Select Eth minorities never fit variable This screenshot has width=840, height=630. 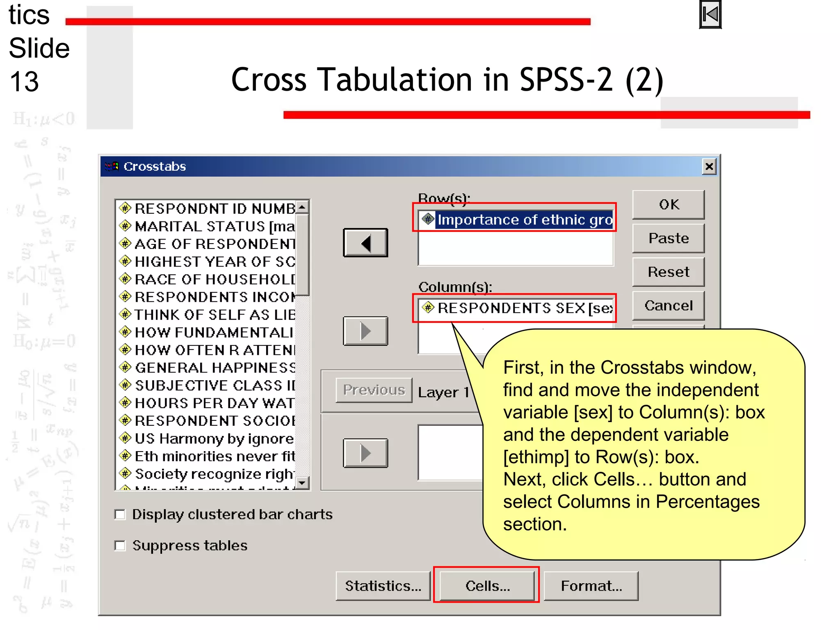[207, 456]
